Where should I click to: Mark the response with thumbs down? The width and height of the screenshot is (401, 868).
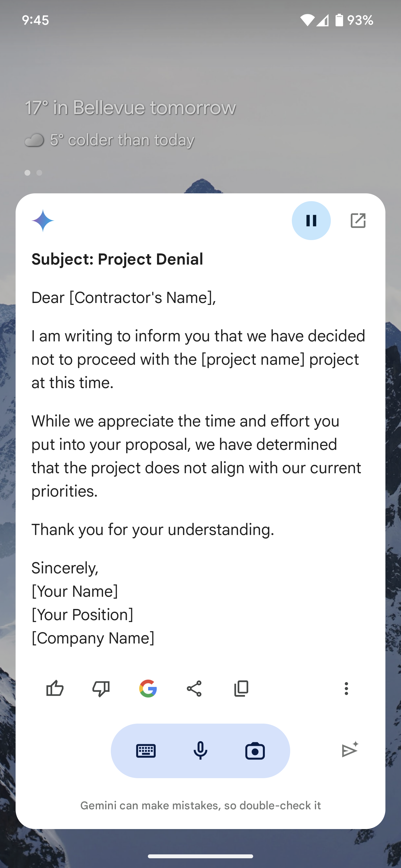(101, 688)
